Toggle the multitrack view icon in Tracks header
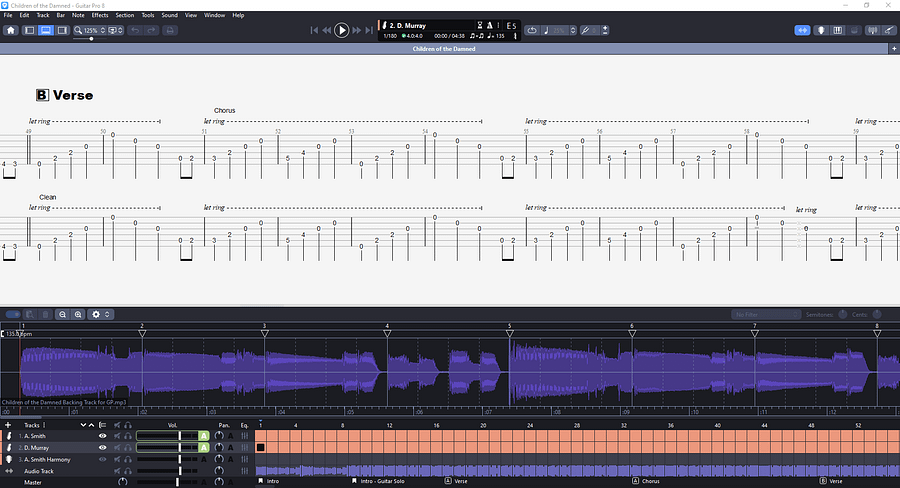 [x=102, y=425]
